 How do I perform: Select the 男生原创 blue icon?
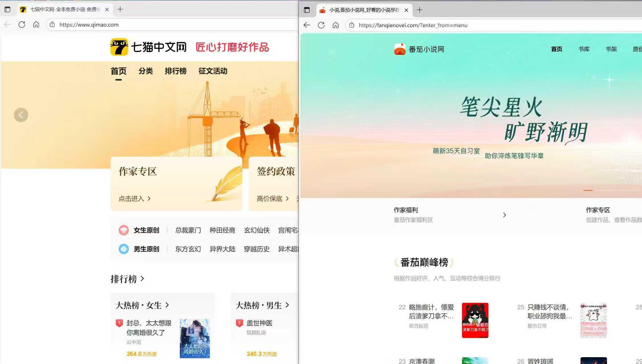click(x=124, y=249)
